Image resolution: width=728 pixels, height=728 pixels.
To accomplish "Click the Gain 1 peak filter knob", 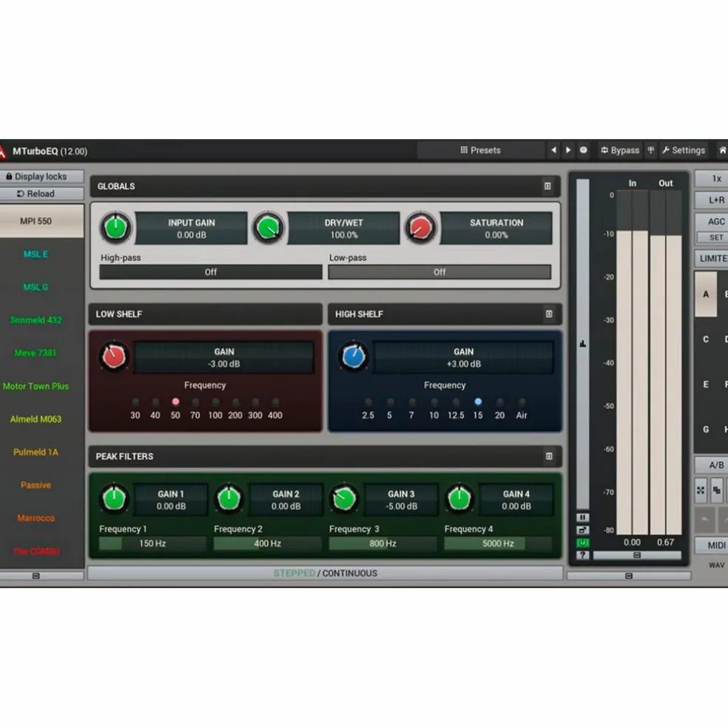I will (x=114, y=499).
